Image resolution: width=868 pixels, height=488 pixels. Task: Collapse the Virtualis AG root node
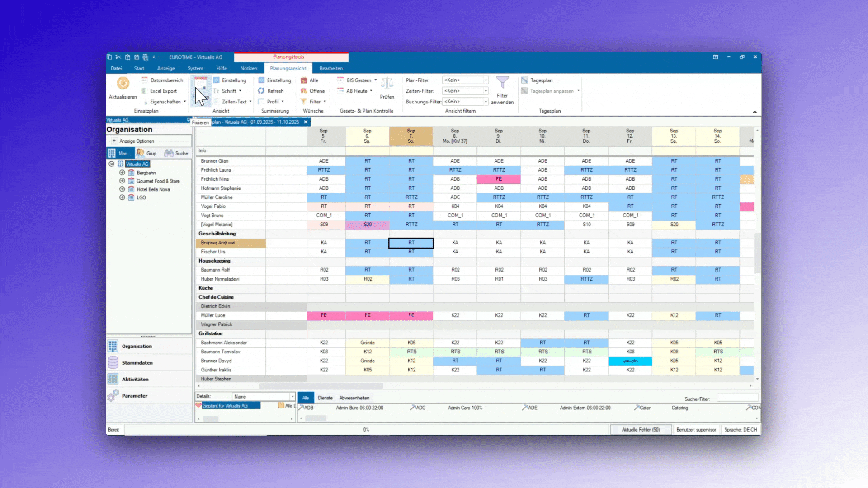click(x=111, y=164)
